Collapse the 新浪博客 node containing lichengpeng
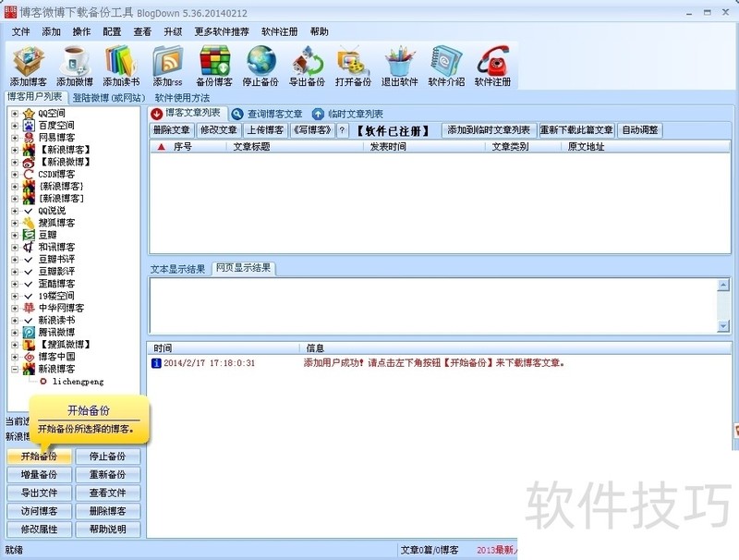739x560 pixels. click(x=15, y=369)
